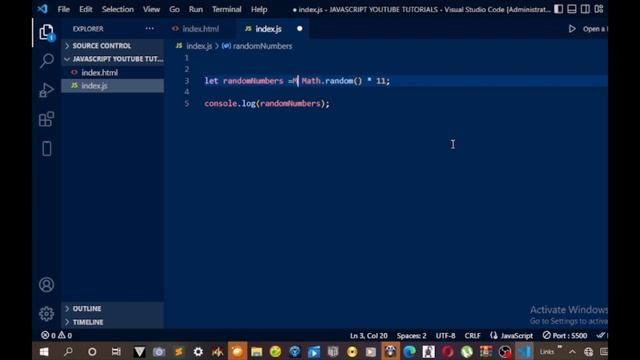Open the Extensions view
The width and height of the screenshot is (640, 360).
click(47, 119)
